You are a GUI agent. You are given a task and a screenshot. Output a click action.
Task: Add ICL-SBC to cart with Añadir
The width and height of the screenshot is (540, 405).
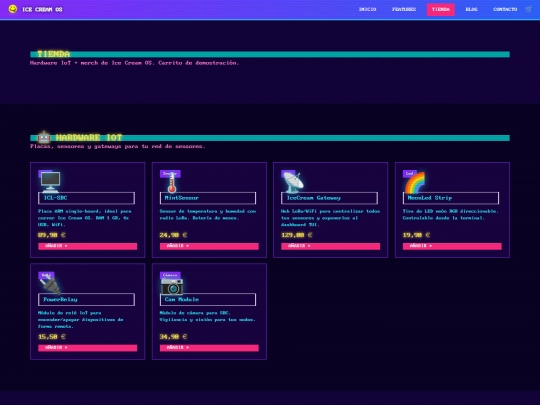87,246
